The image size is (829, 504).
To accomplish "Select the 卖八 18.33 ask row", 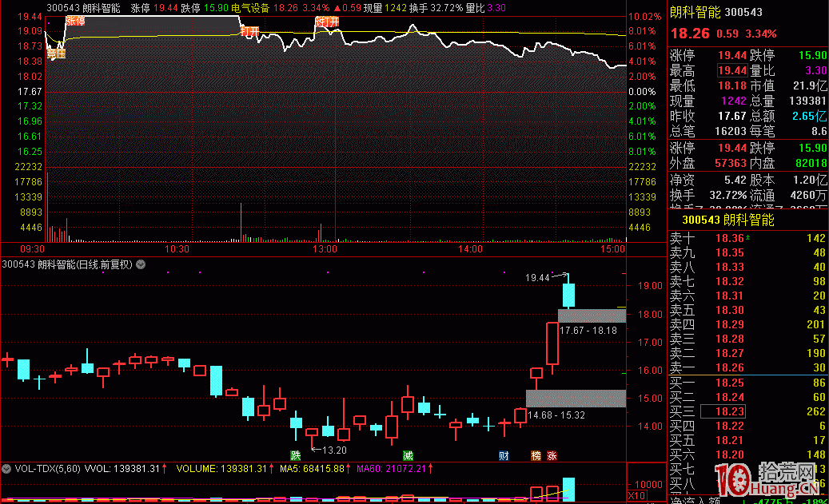I will click(747, 267).
